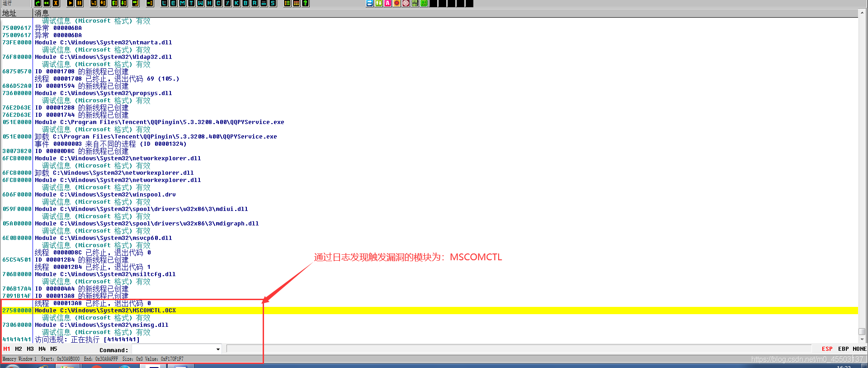Open the Log window with L icon
Screen dimensions: 868x368
[x=164, y=3]
